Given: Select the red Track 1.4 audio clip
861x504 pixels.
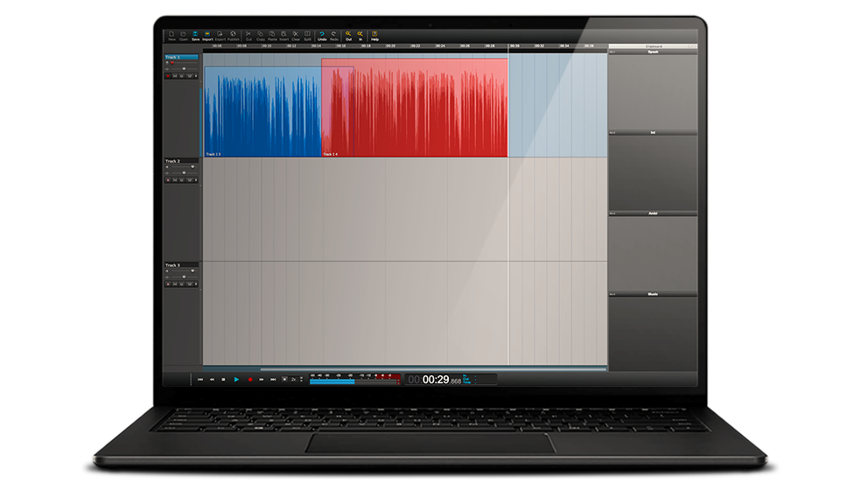Looking at the screenshot, I should [414, 109].
